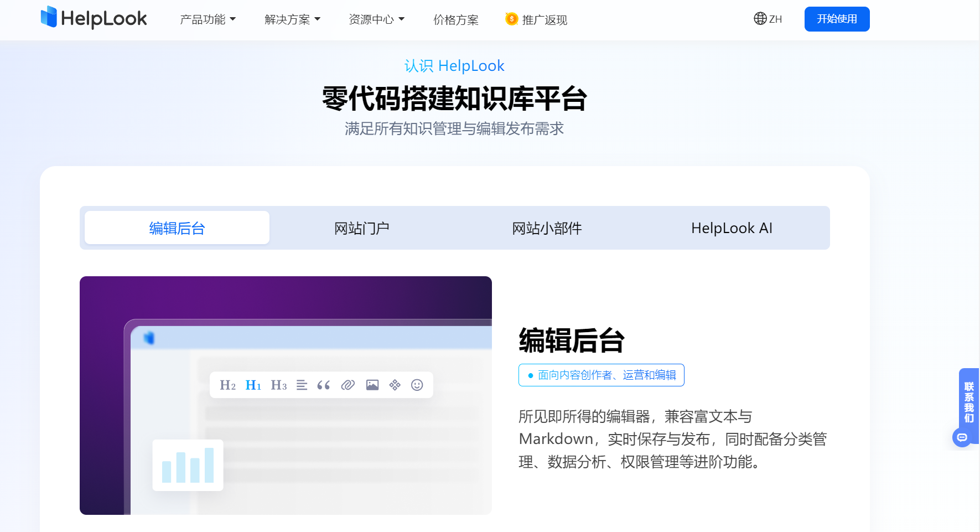Expand the 解决方案 dropdown
Image resolution: width=980 pixels, height=532 pixels.
tap(292, 20)
